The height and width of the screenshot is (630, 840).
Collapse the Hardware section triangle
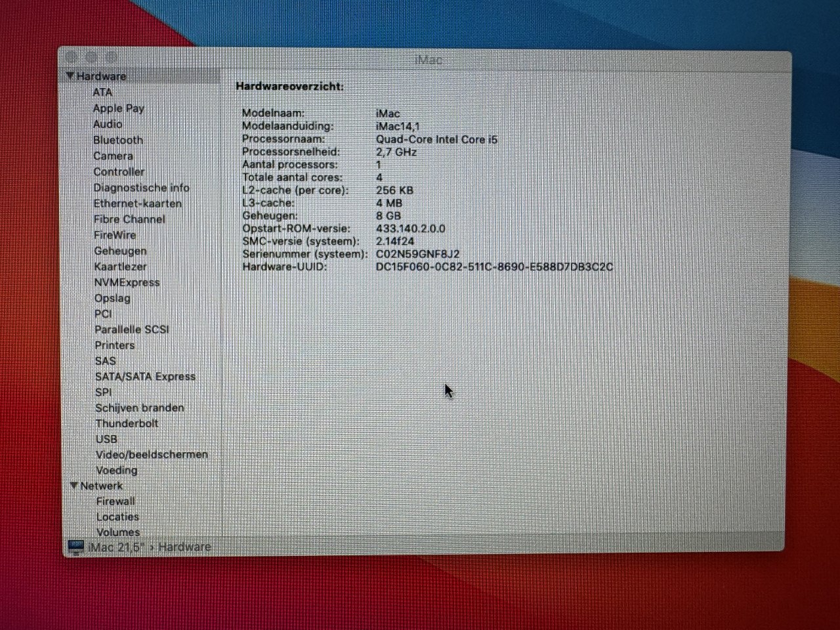(70, 76)
